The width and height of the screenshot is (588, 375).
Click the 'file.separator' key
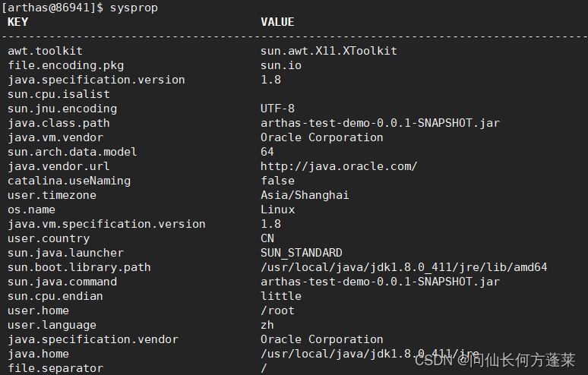click(x=55, y=368)
